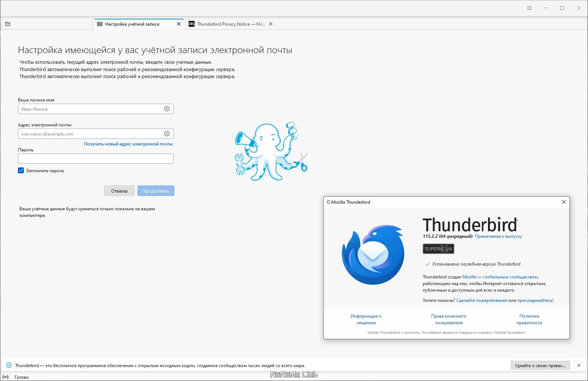Open глобальным сообществом link

coord(510,277)
